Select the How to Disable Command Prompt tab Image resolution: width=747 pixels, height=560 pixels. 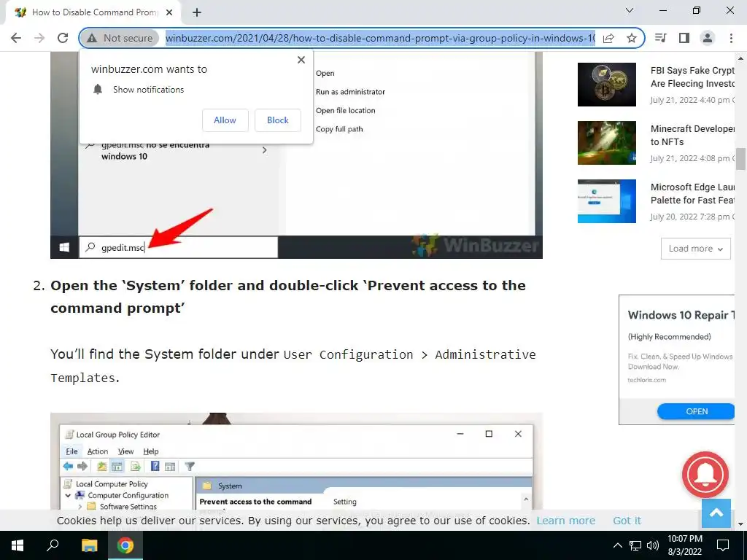tap(93, 12)
